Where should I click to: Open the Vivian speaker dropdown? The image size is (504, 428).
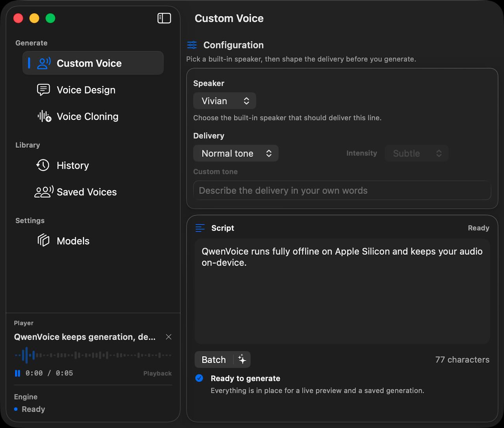click(x=224, y=101)
